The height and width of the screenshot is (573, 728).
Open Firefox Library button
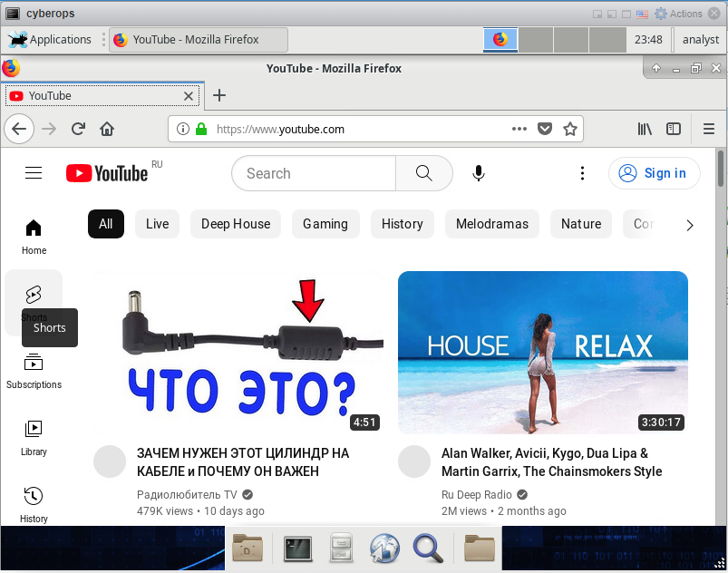tap(645, 129)
